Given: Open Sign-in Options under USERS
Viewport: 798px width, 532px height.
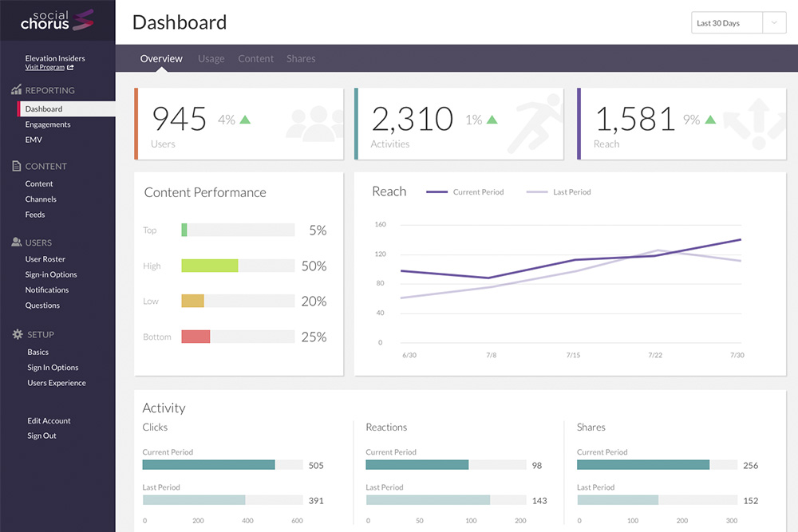Looking at the screenshot, I should pyautogui.click(x=51, y=274).
